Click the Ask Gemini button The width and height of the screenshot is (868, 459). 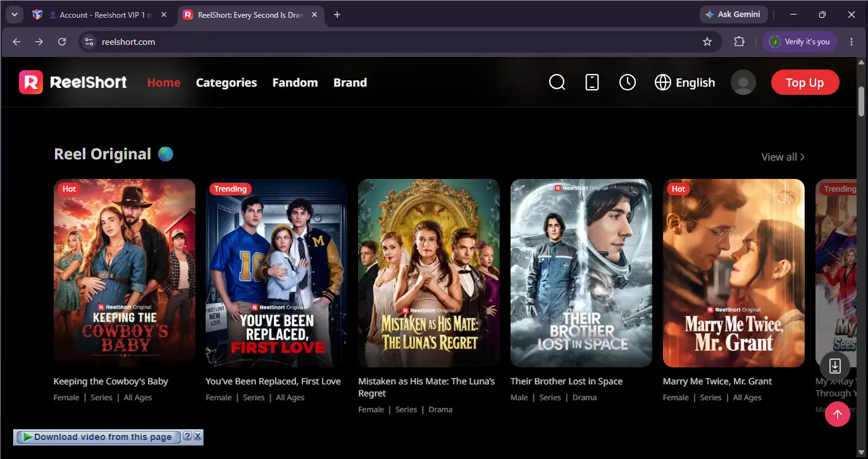[734, 15]
